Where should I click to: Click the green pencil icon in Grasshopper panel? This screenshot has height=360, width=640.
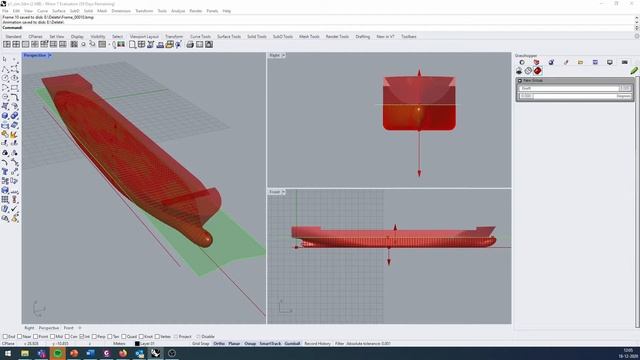coord(633,71)
